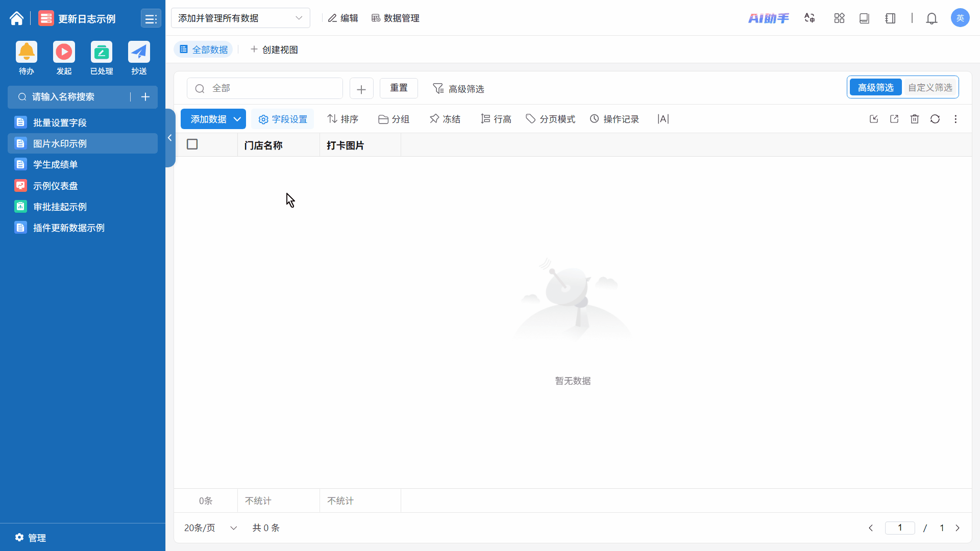Viewport: 980px width, 551px height.
Task: Expand the 添加并管理所有数据 dropdown
Action: pyautogui.click(x=240, y=18)
